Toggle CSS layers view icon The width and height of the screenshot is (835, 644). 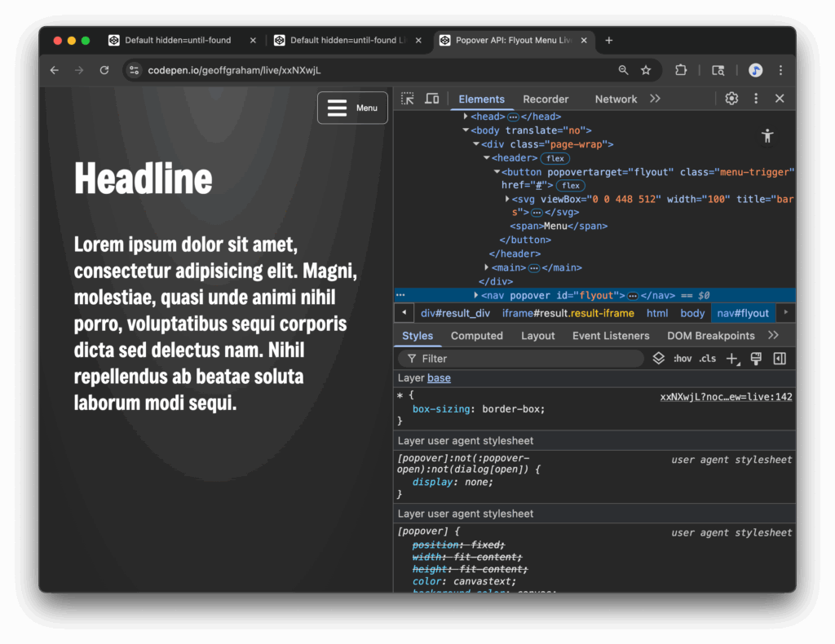point(659,358)
